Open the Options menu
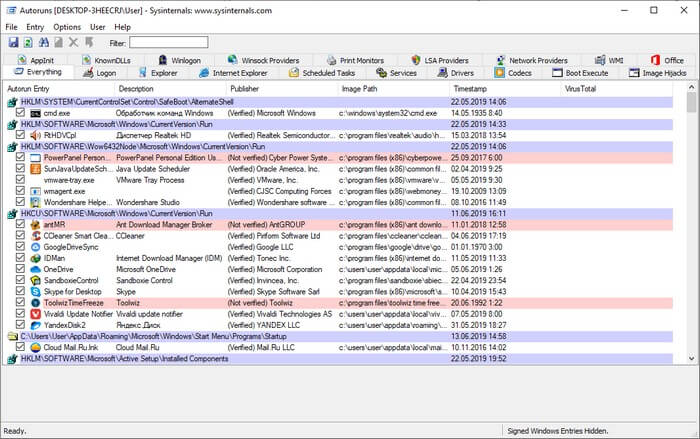Viewport: 700px width, 439px height. [67, 27]
